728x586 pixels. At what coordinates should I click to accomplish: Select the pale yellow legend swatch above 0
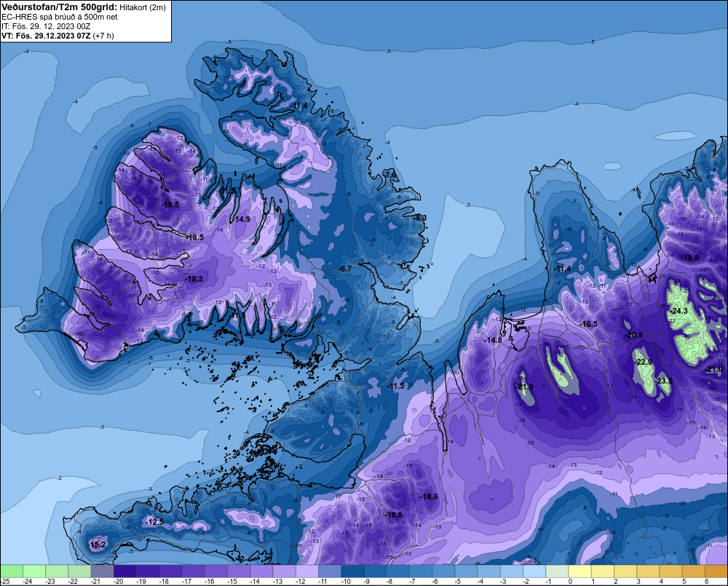(x=580, y=571)
